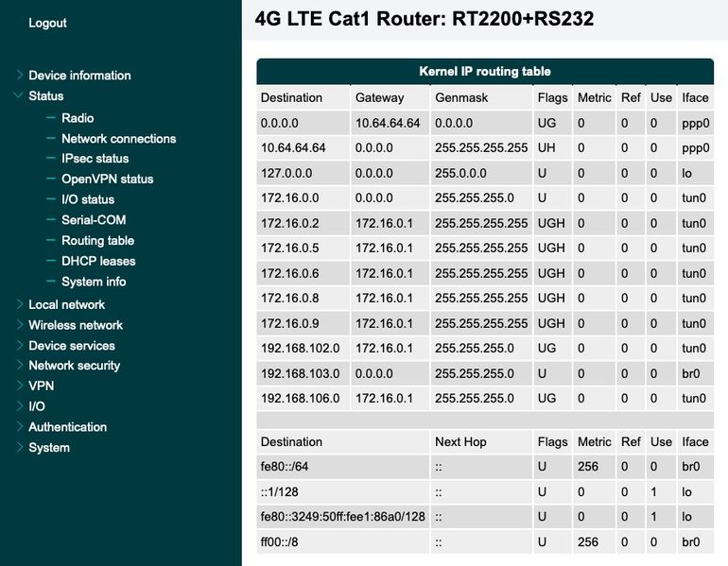This screenshot has height=566, width=728.
Task: Open the OpenVPN status page
Action: tap(107, 180)
